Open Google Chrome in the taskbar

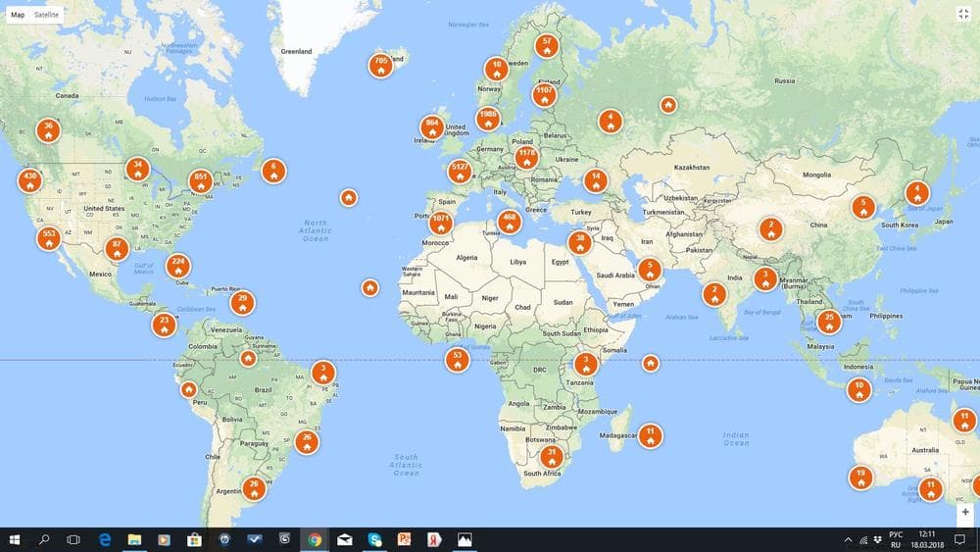(x=315, y=539)
